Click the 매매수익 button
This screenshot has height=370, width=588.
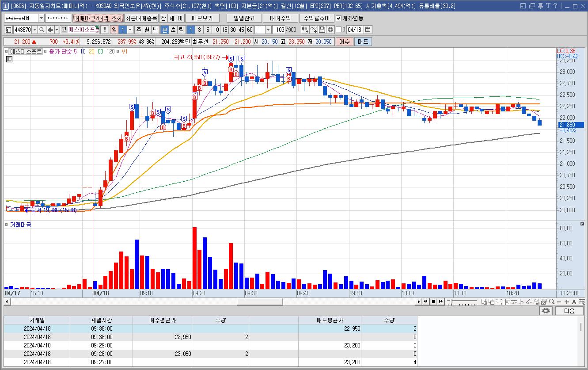coord(280,18)
